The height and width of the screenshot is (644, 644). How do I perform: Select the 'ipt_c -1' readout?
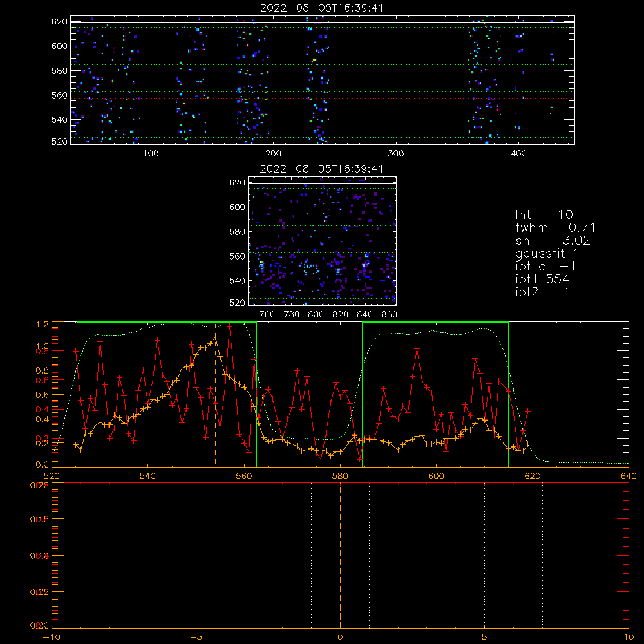545,266
